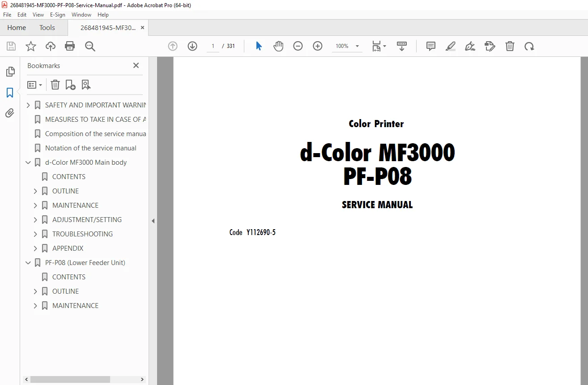This screenshot has width=588, height=385.
Task: Open the Find text magnifier tool
Action: pos(90,46)
